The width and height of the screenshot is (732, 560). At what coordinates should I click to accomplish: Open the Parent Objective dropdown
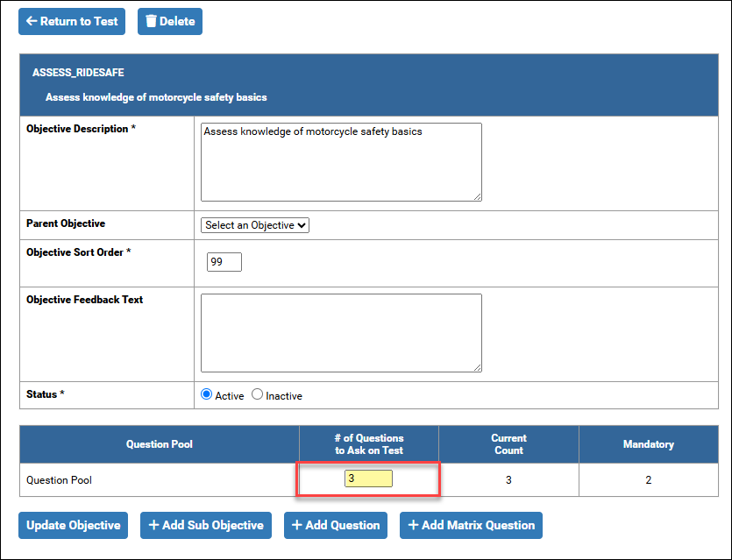(x=255, y=225)
